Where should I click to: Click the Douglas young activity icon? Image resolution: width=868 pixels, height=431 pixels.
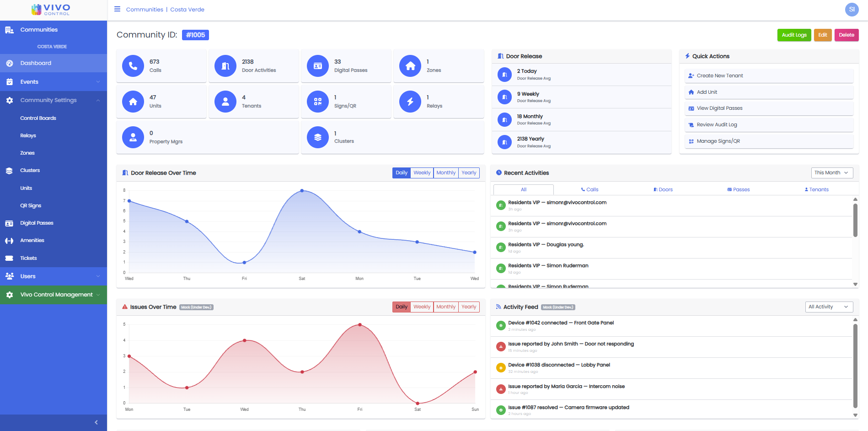point(501,248)
